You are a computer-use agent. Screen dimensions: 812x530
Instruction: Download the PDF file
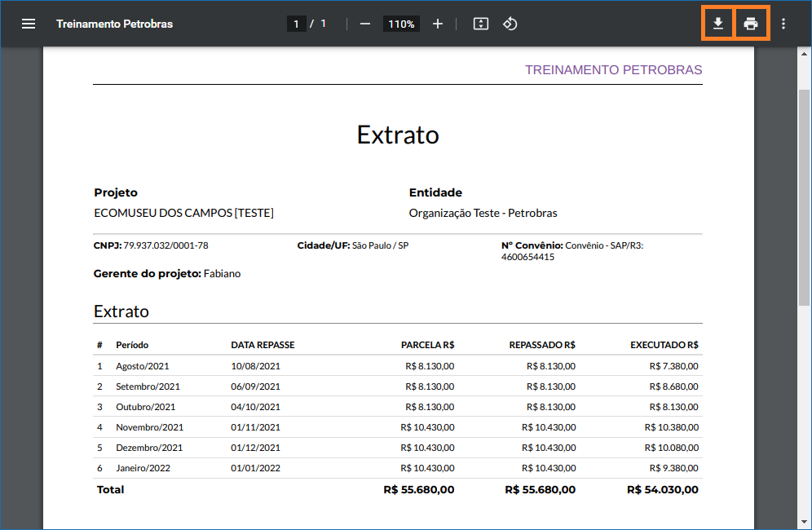click(x=717, y=24)
